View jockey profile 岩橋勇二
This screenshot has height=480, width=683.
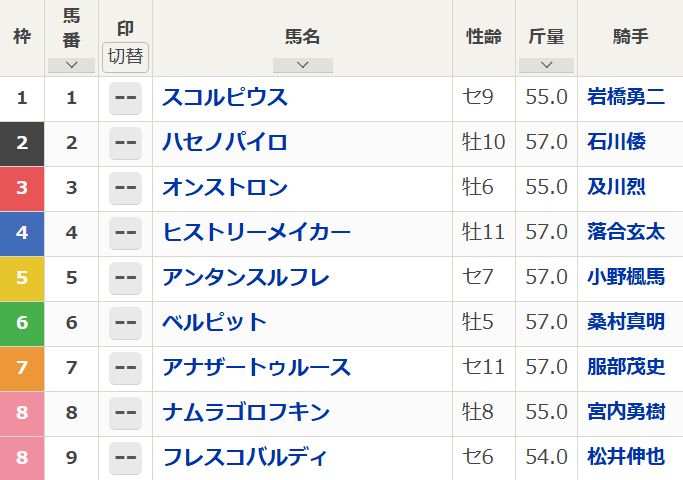click(626, 97)
